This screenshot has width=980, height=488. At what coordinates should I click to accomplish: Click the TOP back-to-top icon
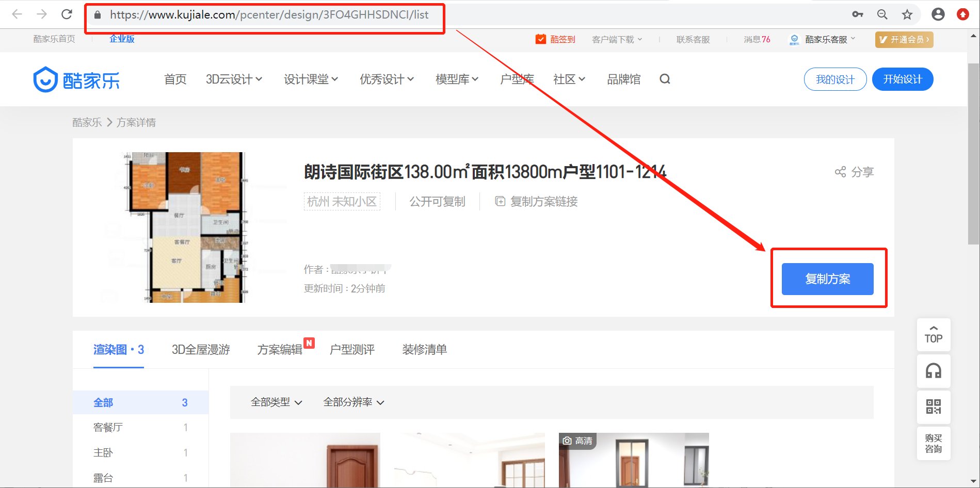point(933,335)
